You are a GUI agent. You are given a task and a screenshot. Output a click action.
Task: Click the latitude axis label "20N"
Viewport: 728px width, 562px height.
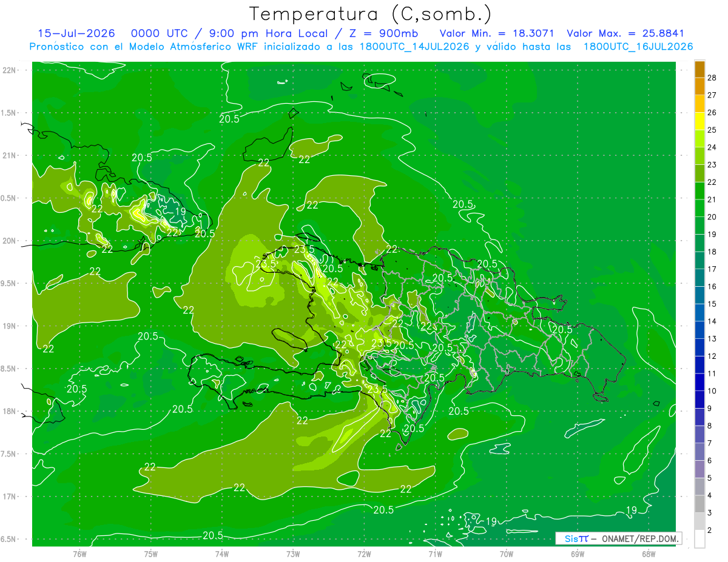point(10,241)
